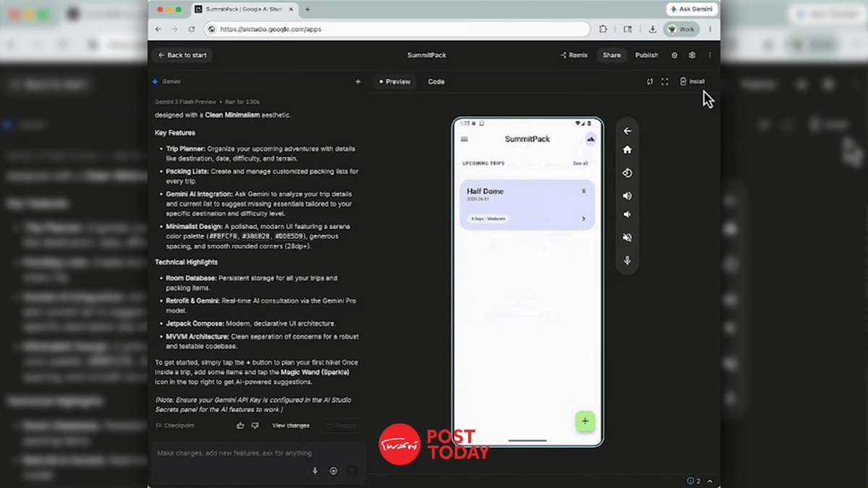Publish the SummitPack app
Viewport: 868px width, 488px height.
tap(647, 55)
